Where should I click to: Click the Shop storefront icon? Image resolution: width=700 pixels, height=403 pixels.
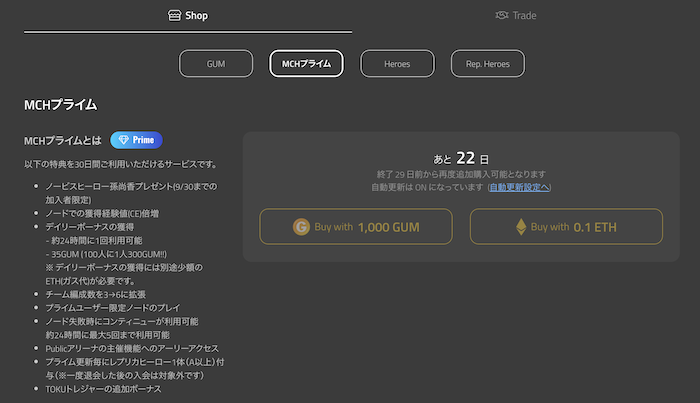click(174, 15)
